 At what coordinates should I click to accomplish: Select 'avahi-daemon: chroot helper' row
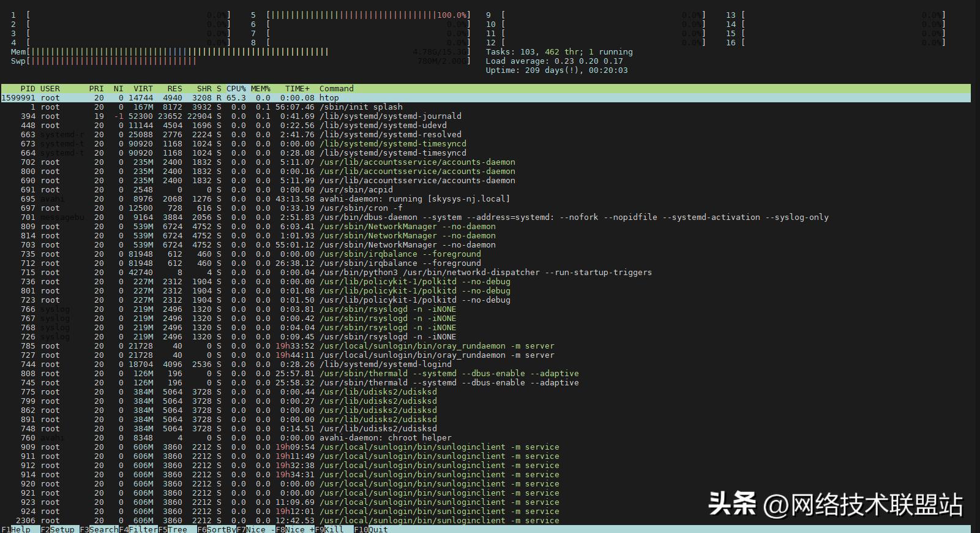click(486, 438)
